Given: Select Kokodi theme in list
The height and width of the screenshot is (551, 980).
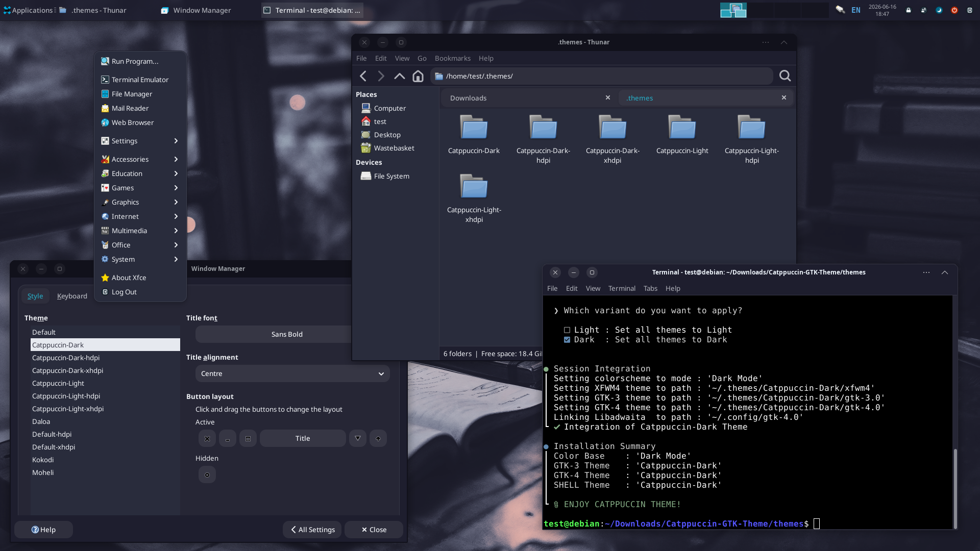Looking at the screenshot, I should click(105, 460).
